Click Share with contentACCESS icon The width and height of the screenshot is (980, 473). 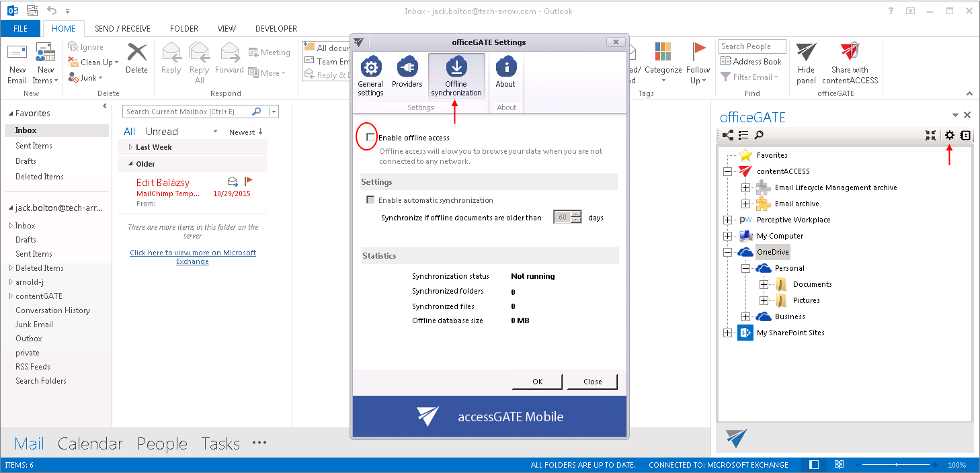(850, 63)
